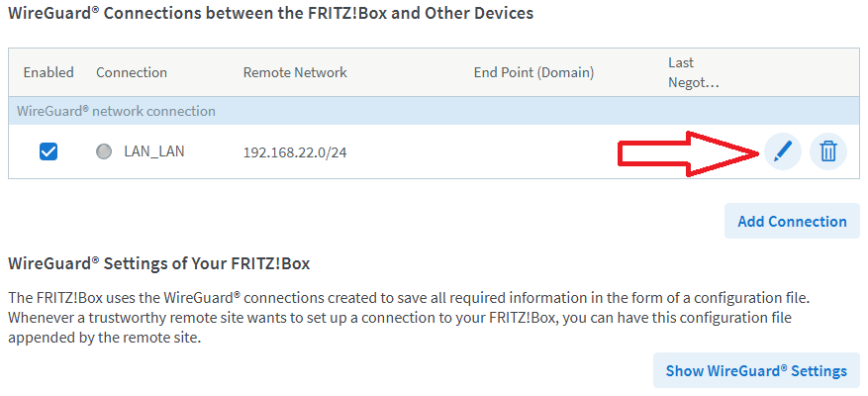Screen dimensions: 868x396
Task: Click the empty End Point cell of LAN_LAN
Action: (533, 151)
